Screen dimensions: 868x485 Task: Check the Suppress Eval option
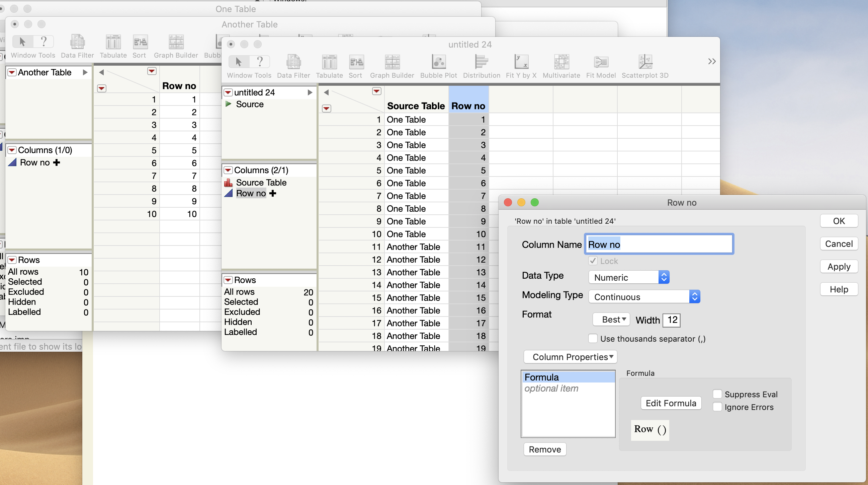tap(717, 394)
